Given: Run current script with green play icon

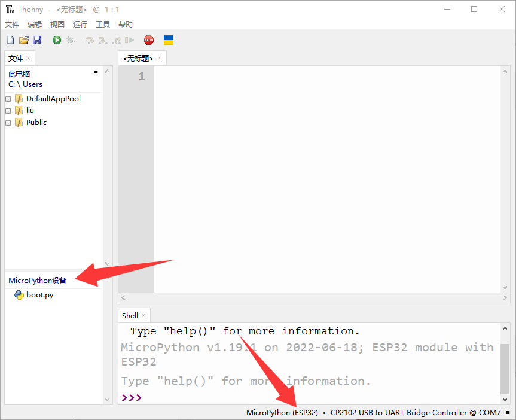Looking at the screenshot, I should pyautogui.click(x=57, y=40).
